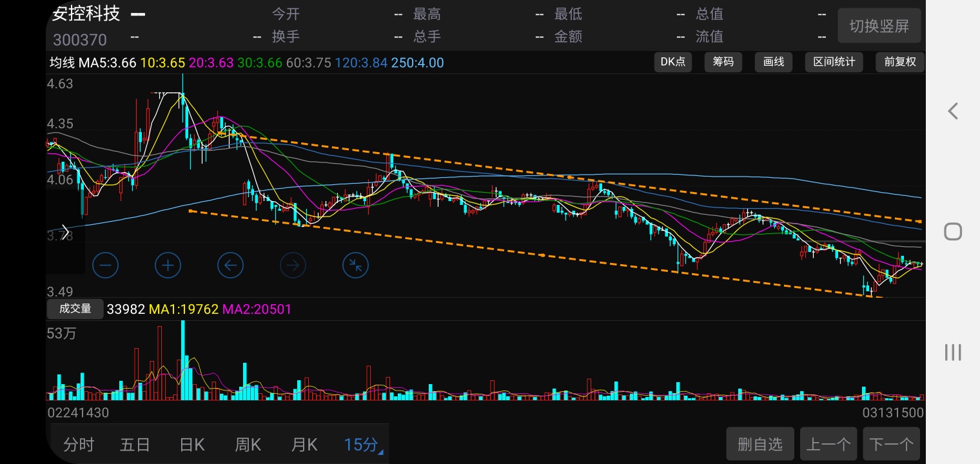Go to next stock 下一个
Image resolution: width=980 pixels, height=464 pixels.
coord(892,444)
